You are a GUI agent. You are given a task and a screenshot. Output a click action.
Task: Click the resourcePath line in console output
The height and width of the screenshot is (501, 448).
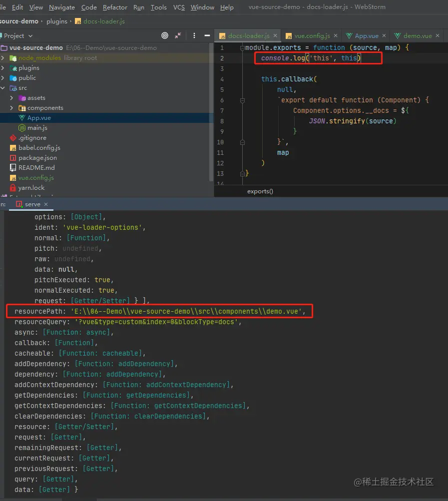[x=160, y=311]
